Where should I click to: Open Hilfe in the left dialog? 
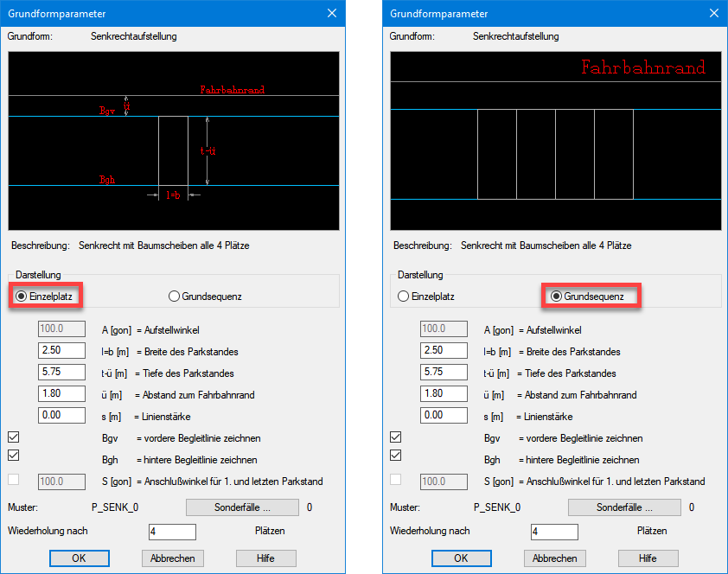[x=265, y=558]
